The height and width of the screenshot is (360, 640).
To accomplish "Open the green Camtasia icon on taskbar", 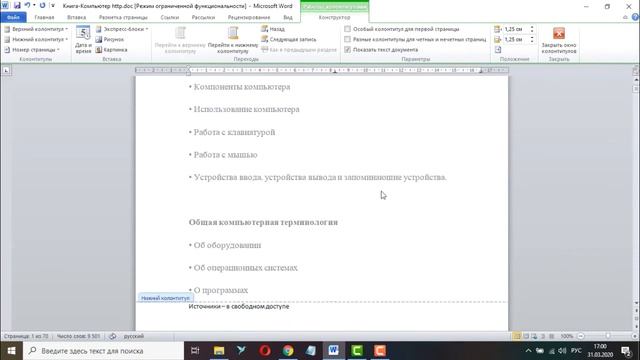I will pyautogui.click(x=357, y=351).
